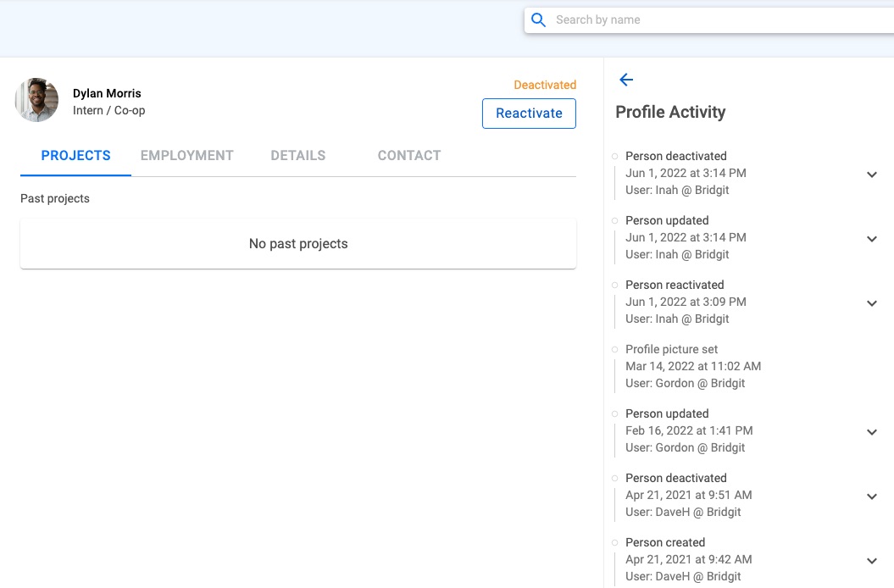The image size is (894, 588).
Task: Click the No past projects message
Action: click(298, 243)
